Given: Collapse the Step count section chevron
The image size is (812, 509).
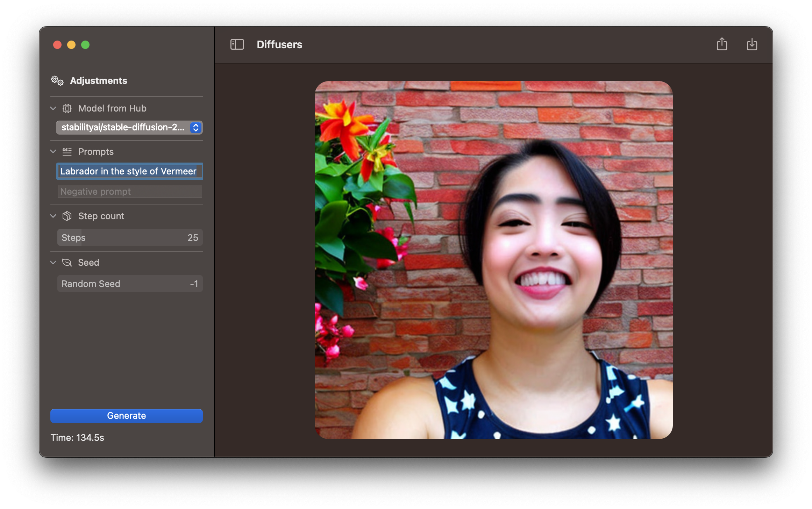Looking at the screenshot, I should point(53,216).
